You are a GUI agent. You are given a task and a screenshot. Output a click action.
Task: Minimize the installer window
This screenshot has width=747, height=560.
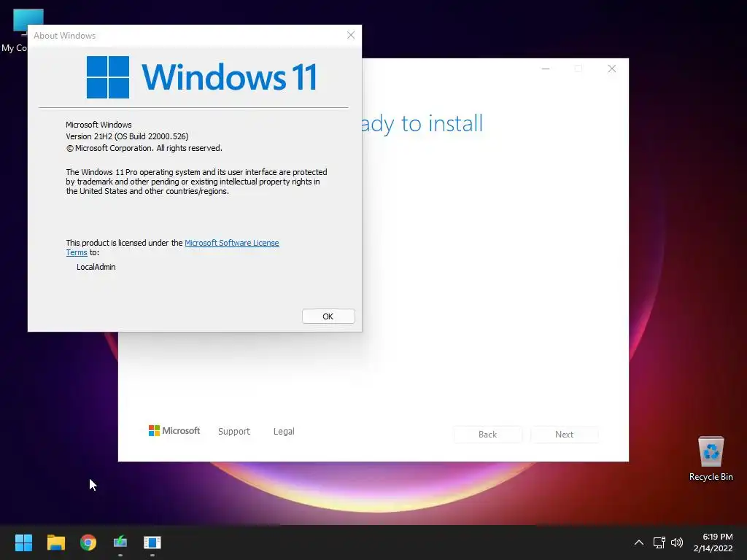(546, 69)
